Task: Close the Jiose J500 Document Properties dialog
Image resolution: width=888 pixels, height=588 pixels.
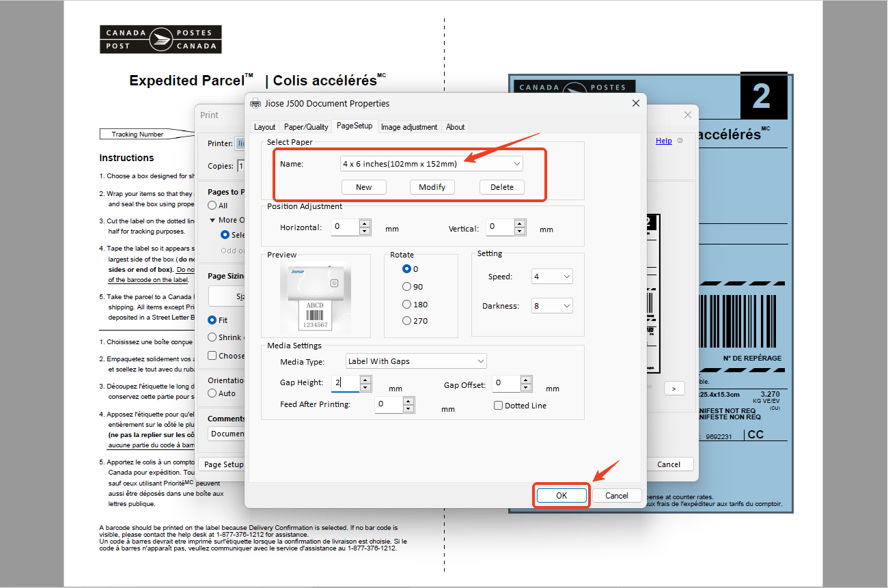Action: (x=636, y=103)
